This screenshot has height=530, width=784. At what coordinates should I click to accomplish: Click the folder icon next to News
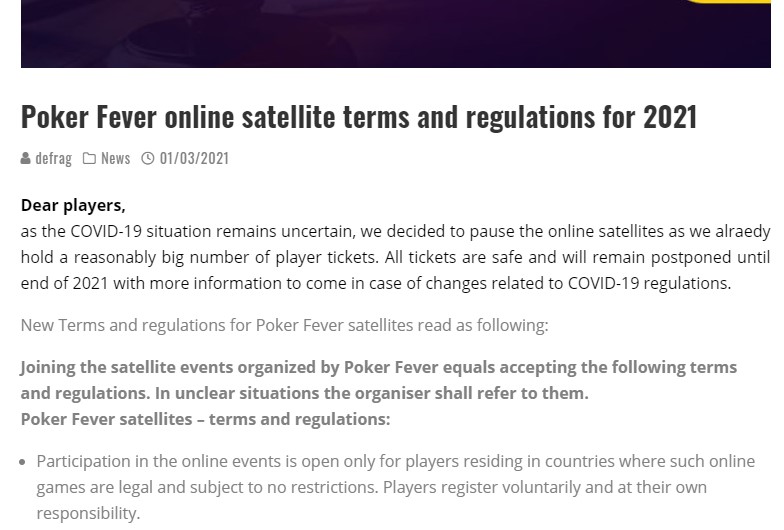pyautogui.click(x=89, y=158)
